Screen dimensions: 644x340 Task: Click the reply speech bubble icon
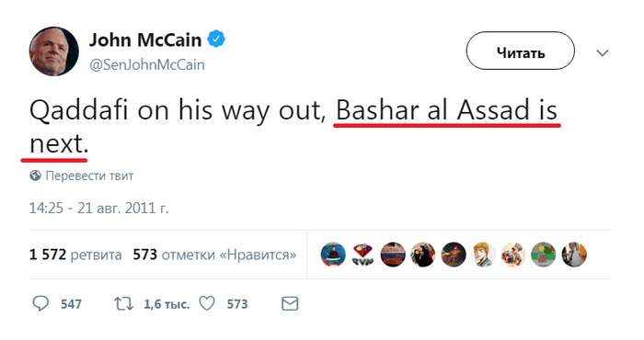(40, 304)
